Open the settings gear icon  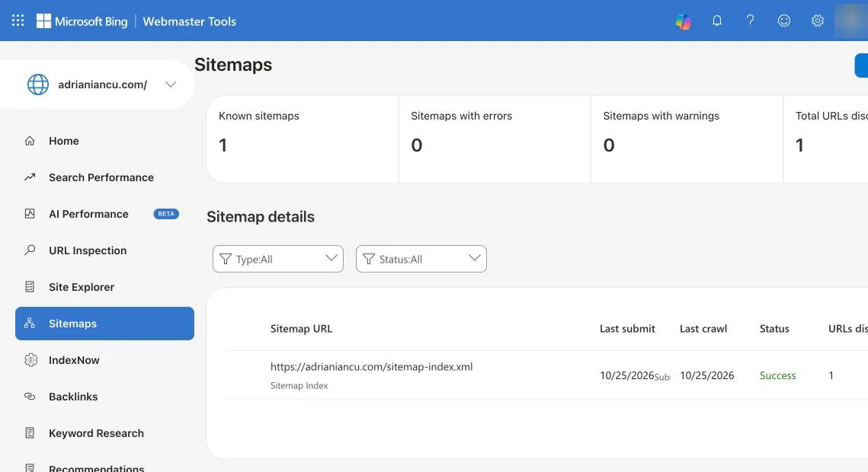[818, 21]
